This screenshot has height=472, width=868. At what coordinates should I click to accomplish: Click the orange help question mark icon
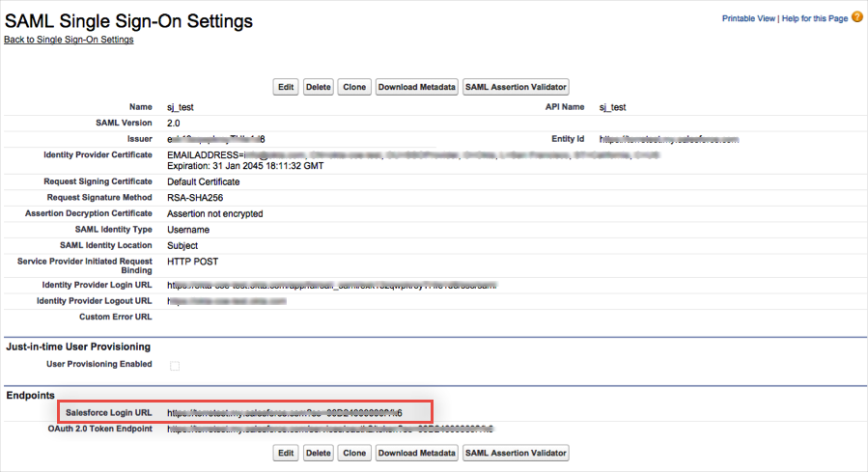coord(856,17)
